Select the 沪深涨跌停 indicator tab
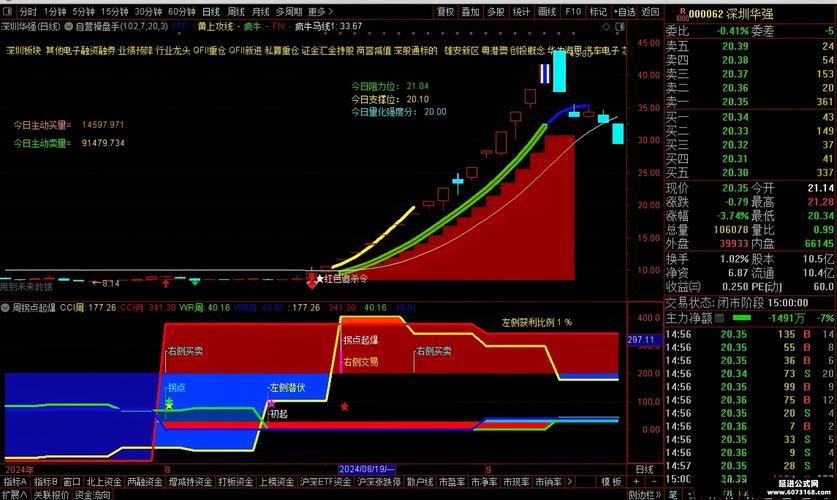The width and height of the screenshot is (837, 500). [379, 482]
